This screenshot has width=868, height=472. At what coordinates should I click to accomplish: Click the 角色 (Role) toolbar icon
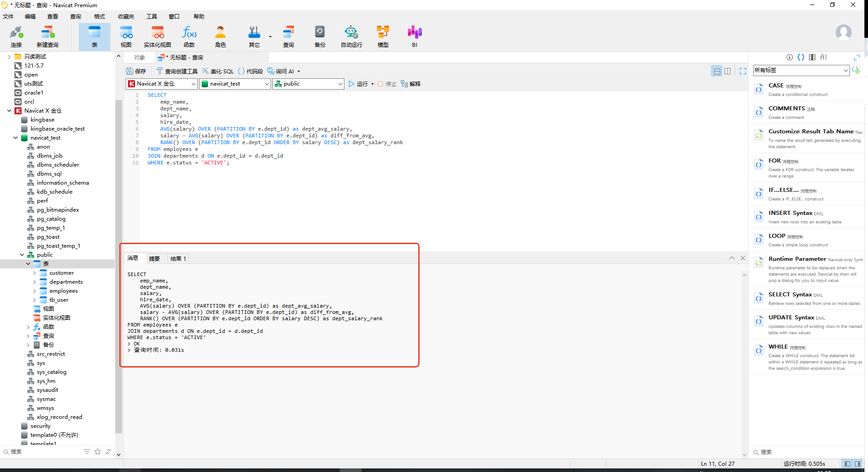click(221, 36)
